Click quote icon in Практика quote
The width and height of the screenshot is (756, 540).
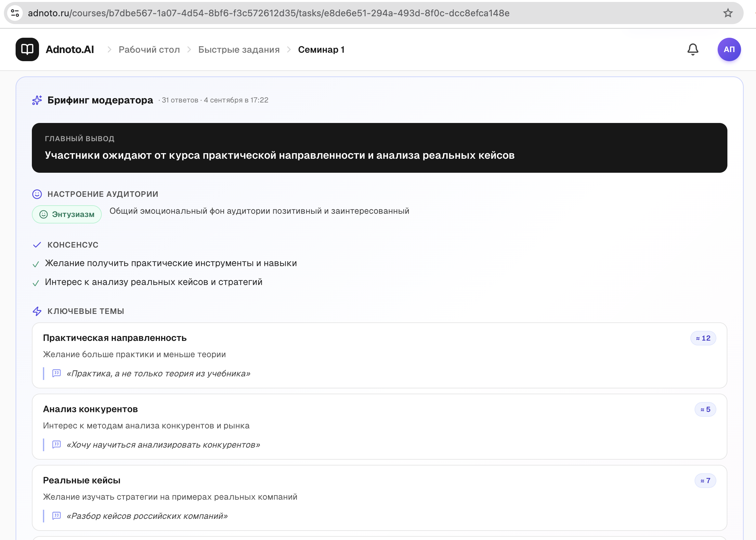[57, 373]
